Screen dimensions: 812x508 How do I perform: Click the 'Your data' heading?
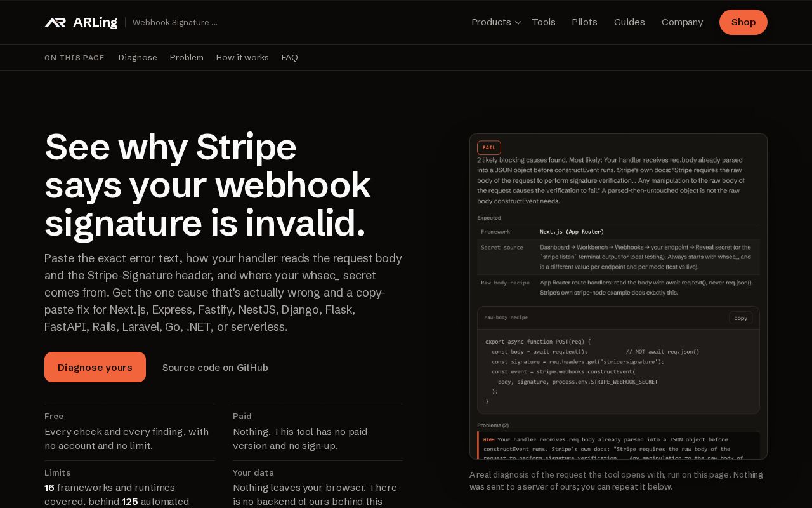pyautogui.click(x=253, y=472)
